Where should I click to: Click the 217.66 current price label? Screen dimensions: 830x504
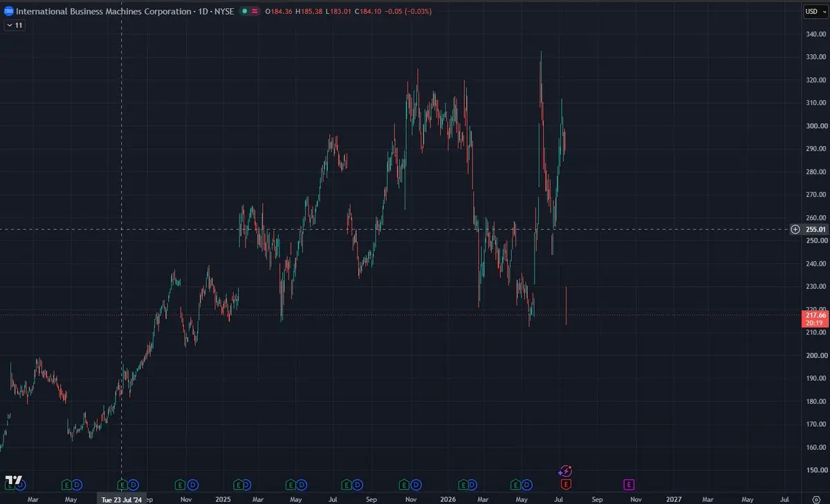pos(815,315)
